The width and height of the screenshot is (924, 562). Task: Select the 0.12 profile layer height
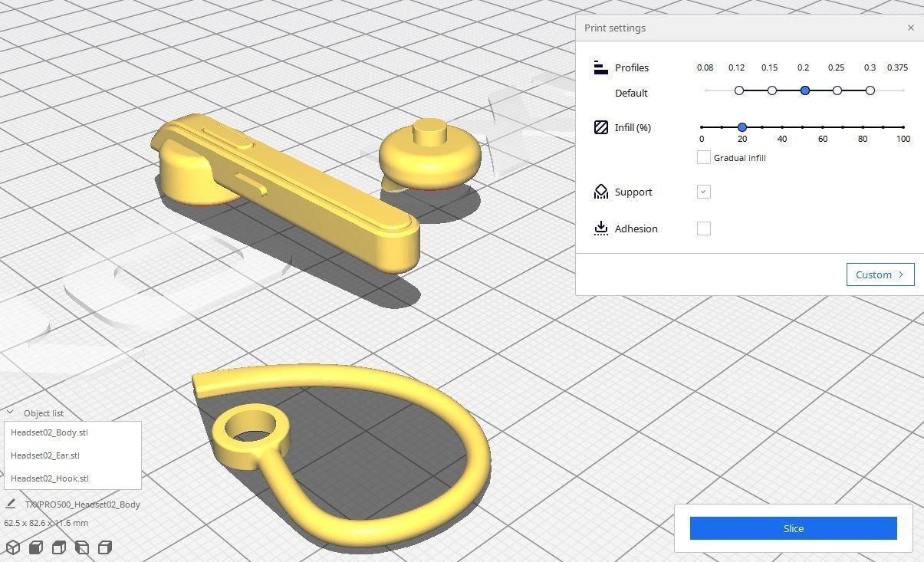(x=739, y=90)
